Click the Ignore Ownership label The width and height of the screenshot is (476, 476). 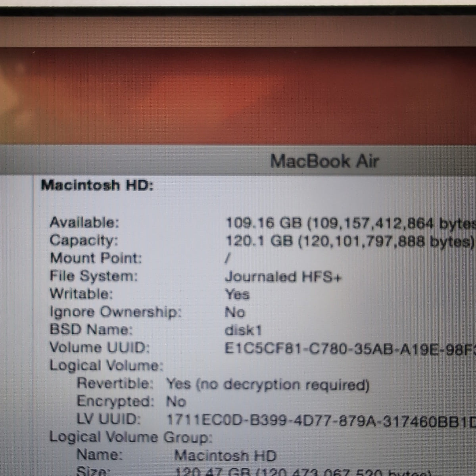coord(115,312)
